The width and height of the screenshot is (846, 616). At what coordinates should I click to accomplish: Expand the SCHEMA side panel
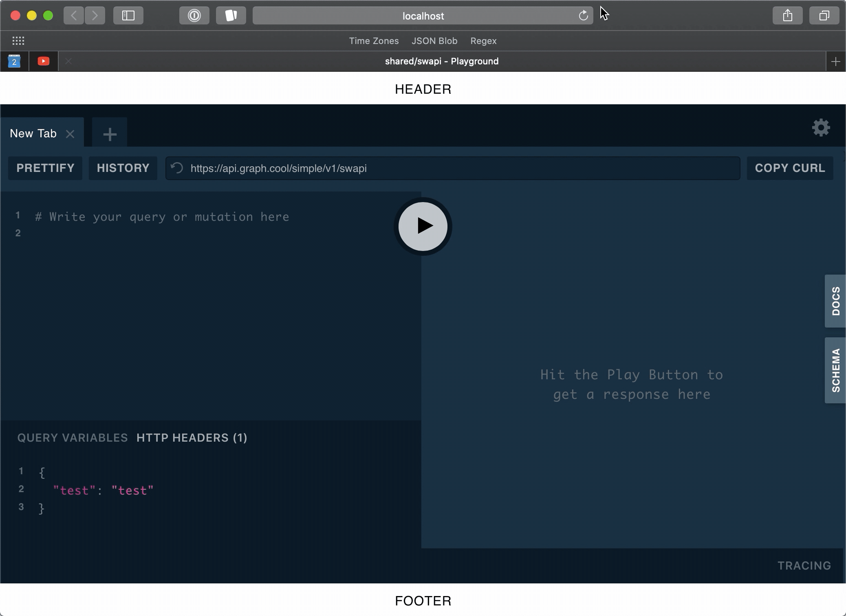(835, 370)
